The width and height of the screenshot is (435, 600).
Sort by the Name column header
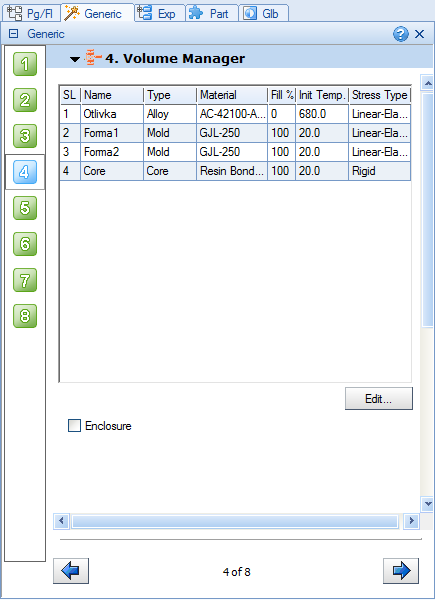pyautogui.click(x=112, y=95)
